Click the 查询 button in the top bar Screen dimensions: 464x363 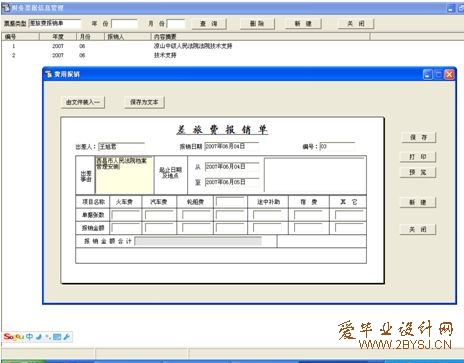[209, 24]
